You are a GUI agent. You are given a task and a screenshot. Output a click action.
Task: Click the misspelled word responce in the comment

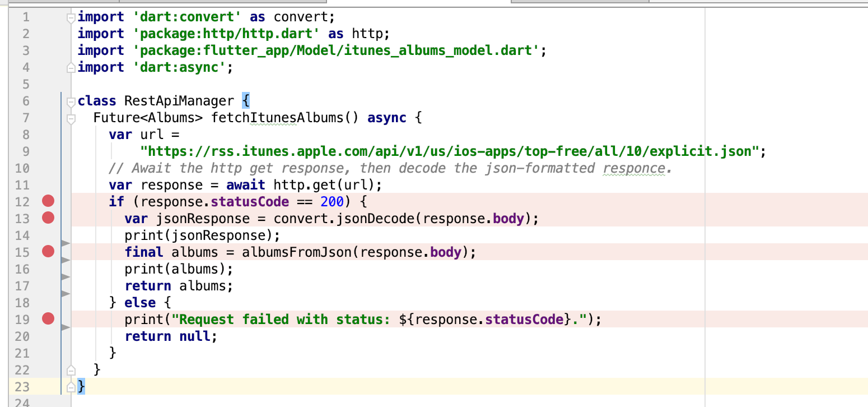click(634, 168)
